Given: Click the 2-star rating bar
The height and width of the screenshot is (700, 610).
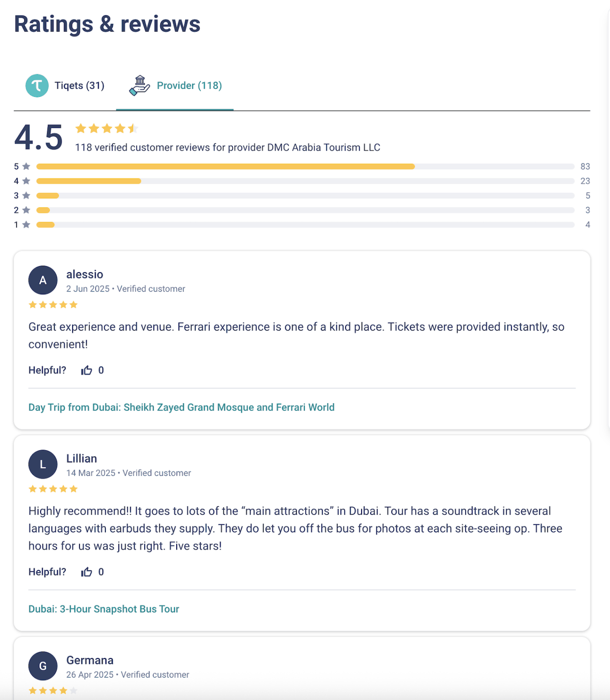Looking at the screenshot, I should pos(305,211).
